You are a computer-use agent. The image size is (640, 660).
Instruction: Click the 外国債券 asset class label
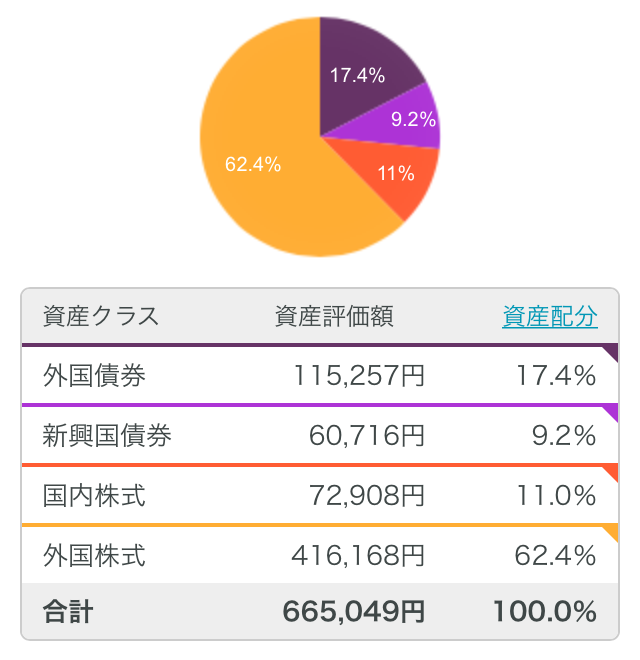pyautogui.click(x=94, y=376)
